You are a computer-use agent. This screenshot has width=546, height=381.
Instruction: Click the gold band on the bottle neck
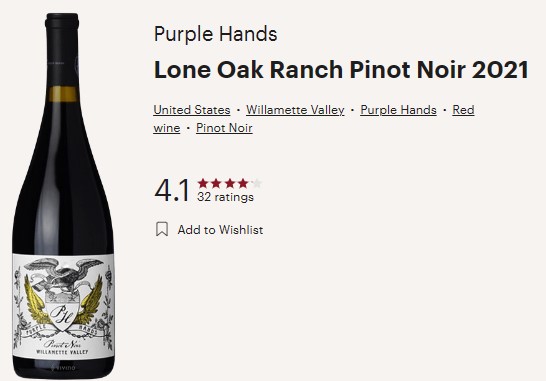pos(63,94)
